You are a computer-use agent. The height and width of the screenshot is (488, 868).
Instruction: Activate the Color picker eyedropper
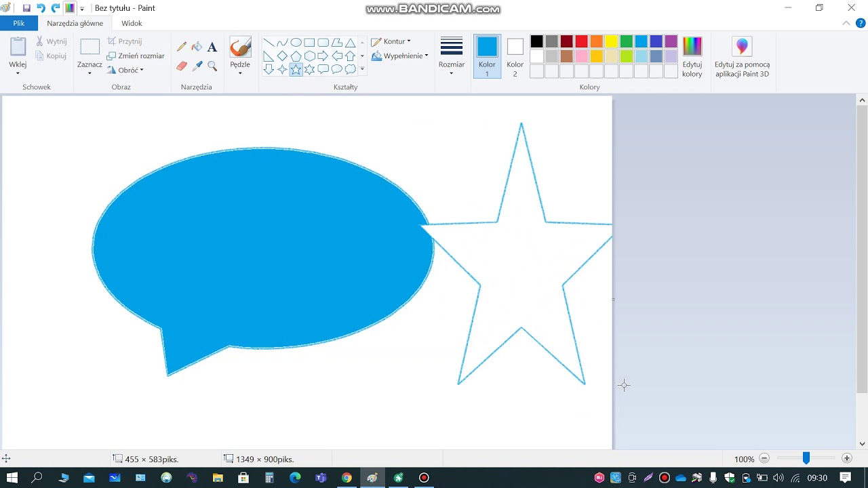(197, 66)
